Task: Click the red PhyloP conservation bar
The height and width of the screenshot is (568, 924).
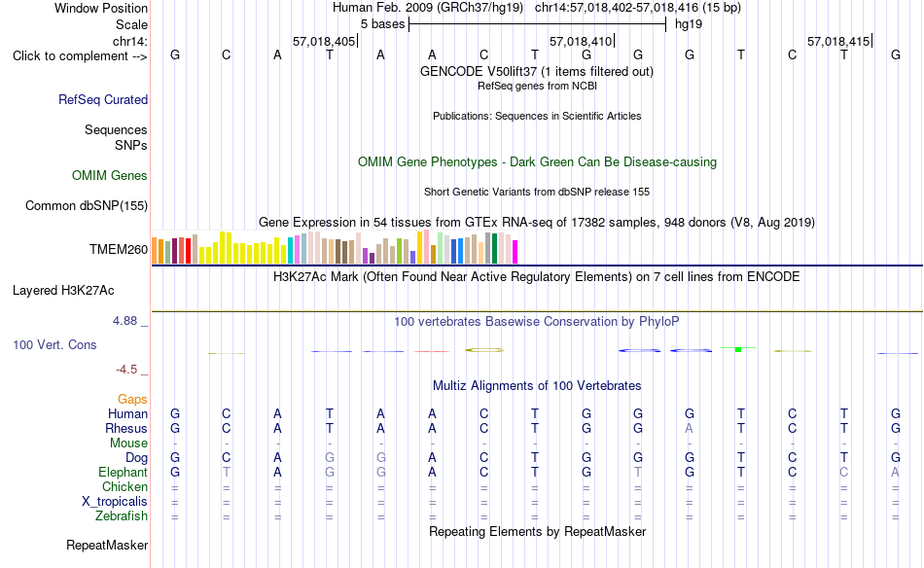Action: (x=432, y=352)
